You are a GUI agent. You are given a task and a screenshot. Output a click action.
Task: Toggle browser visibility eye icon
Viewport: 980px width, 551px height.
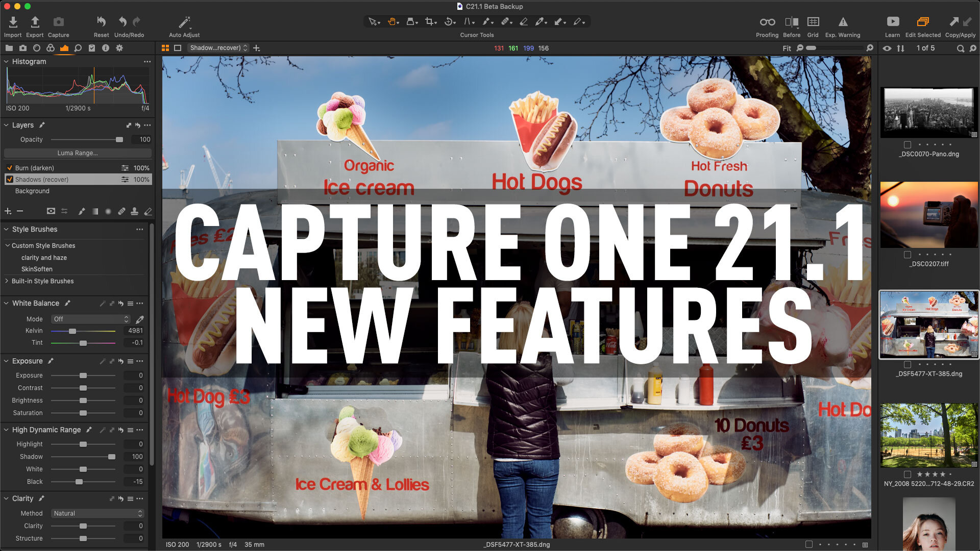pos(887,48)
